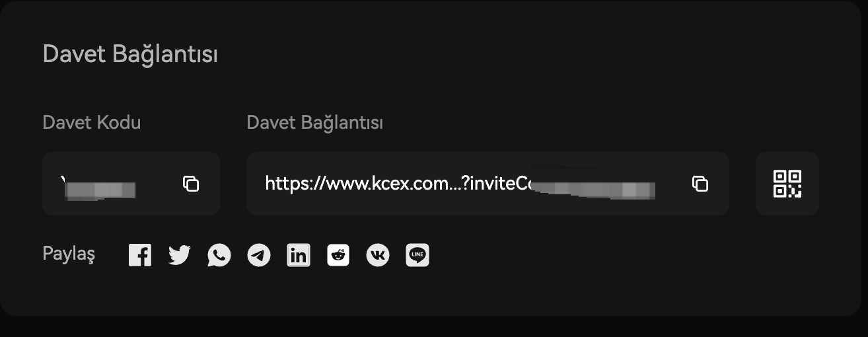Share the invite via Facebook icon
868x337 pixels.
140,255
